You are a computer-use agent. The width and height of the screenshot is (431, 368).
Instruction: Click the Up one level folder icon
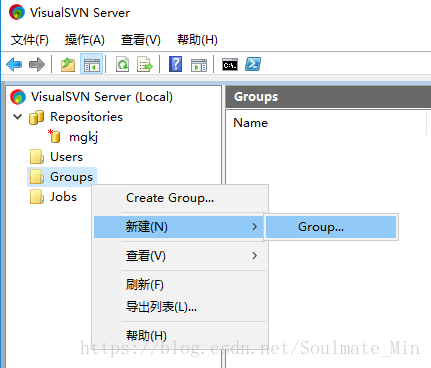click(68, 64)
